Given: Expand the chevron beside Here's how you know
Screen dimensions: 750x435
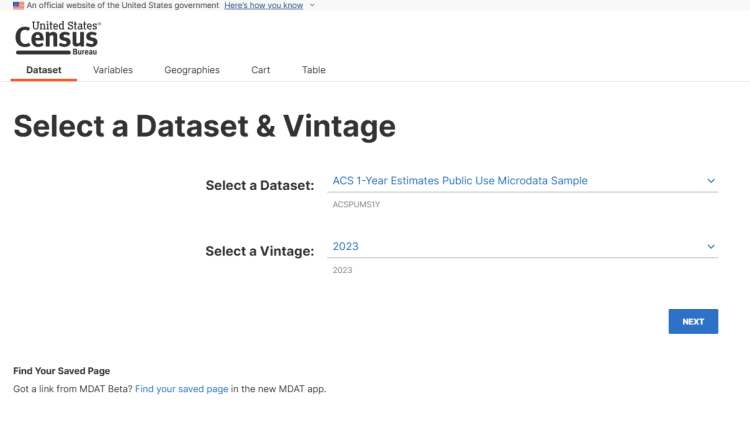Looking at the screenshot, I should [x=312, y=5].
